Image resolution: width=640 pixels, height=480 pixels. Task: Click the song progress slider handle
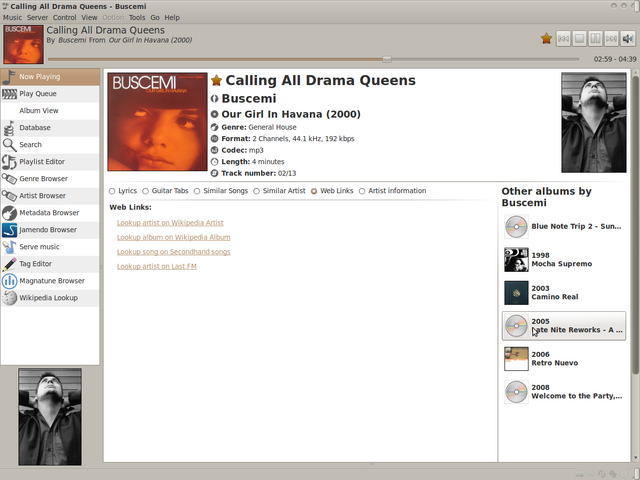click(387, 59)
